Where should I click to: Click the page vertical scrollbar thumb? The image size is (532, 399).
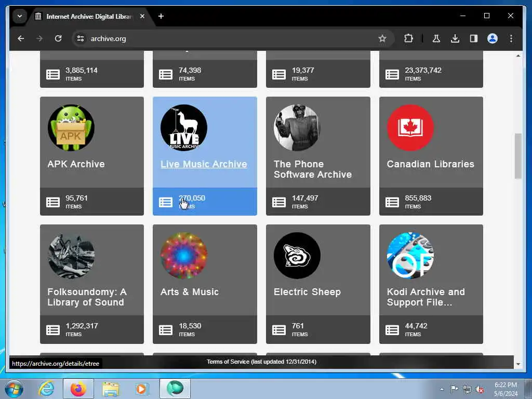(518, 156)
